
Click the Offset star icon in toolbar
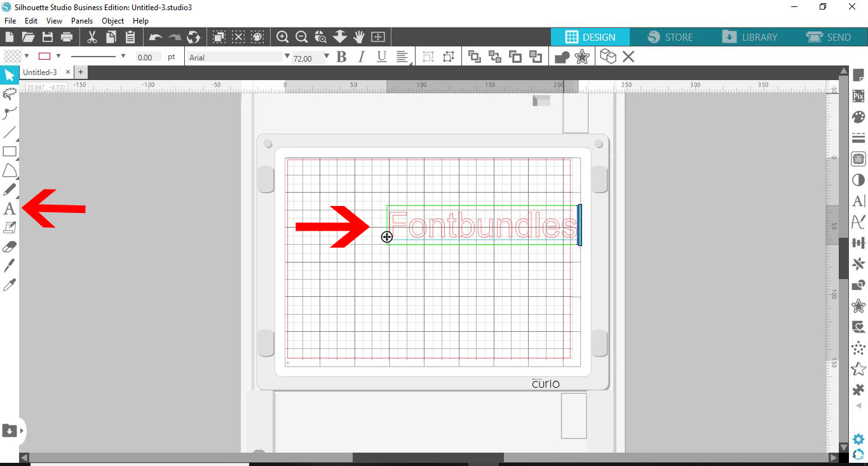click(581, 57)
